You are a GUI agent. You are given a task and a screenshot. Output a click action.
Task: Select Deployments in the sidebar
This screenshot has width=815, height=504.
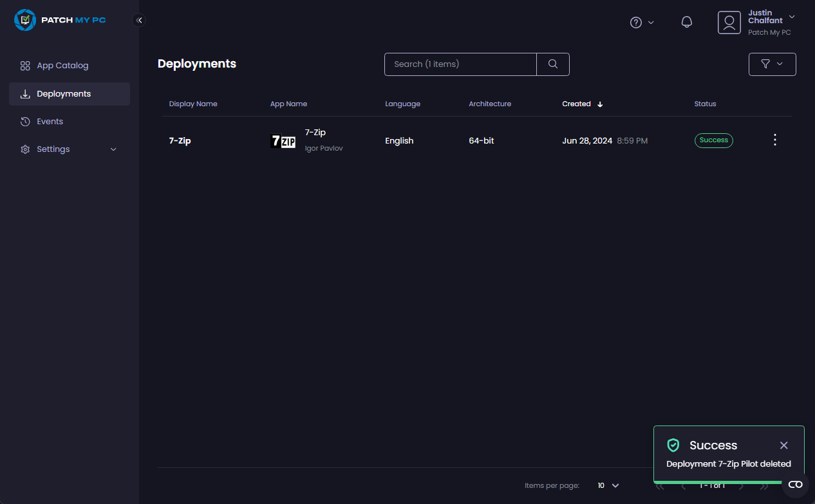(x=64, y=94)
